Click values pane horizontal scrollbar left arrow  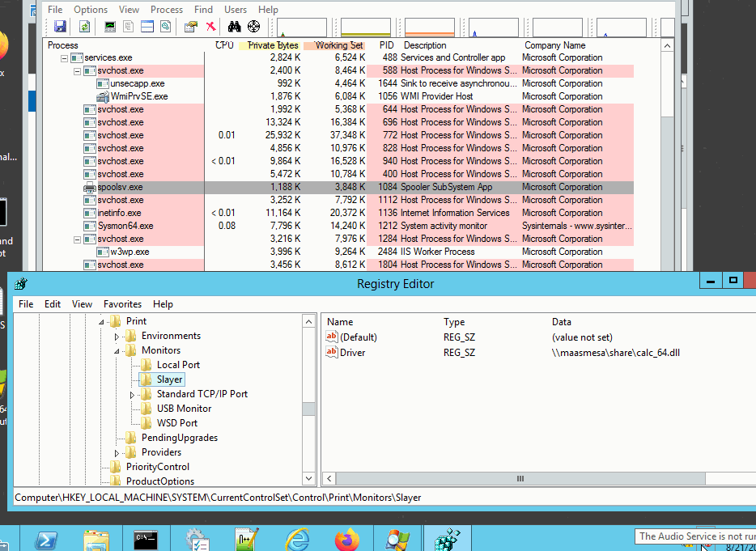329,479
